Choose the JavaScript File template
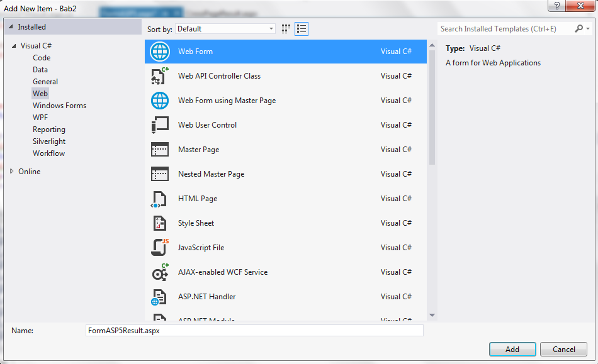Screen dimensions: 598x364 point(286,248)
